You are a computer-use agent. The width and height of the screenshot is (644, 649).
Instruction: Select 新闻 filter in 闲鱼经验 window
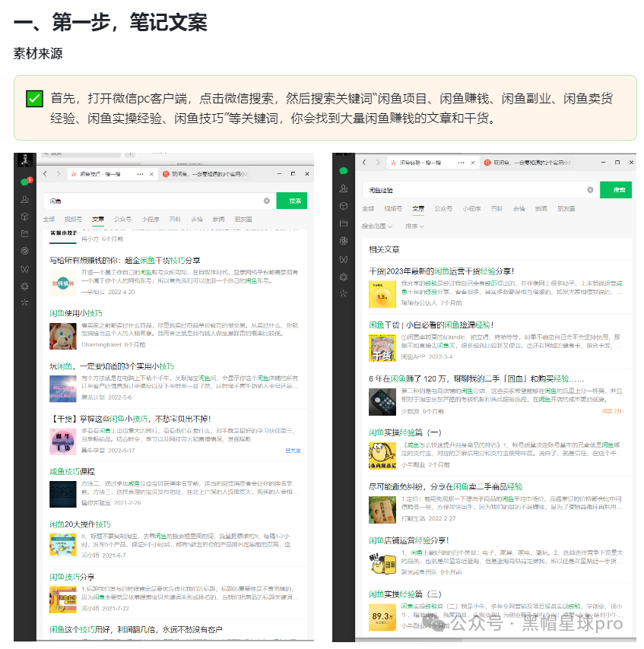541,208
